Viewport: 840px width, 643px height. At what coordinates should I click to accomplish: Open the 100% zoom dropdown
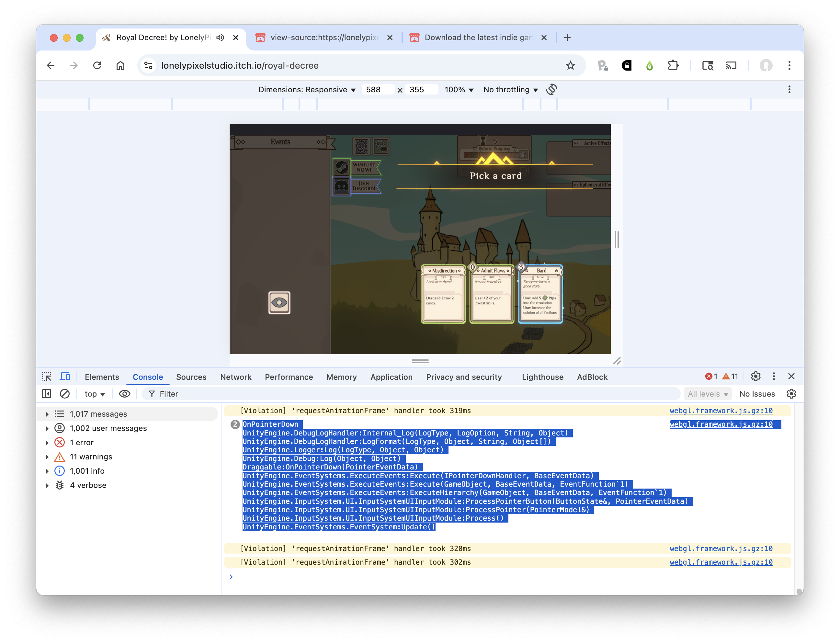pos(459,90)
